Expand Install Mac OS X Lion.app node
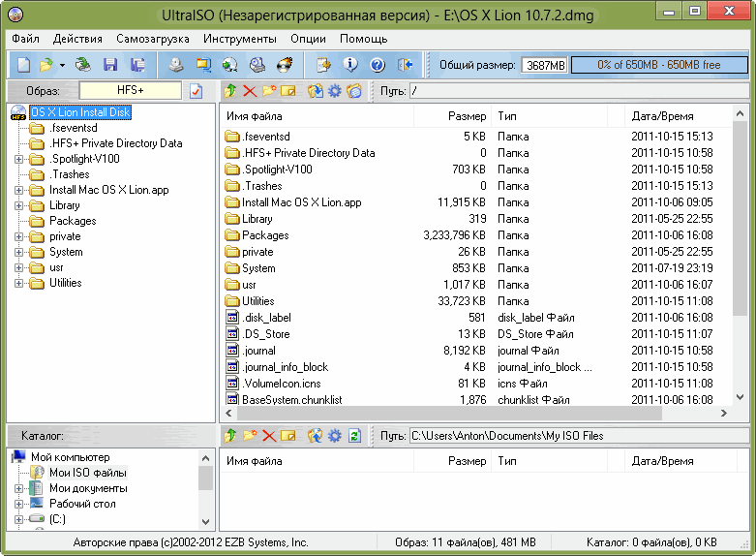The image size is (756, 556). coord(18,190)
